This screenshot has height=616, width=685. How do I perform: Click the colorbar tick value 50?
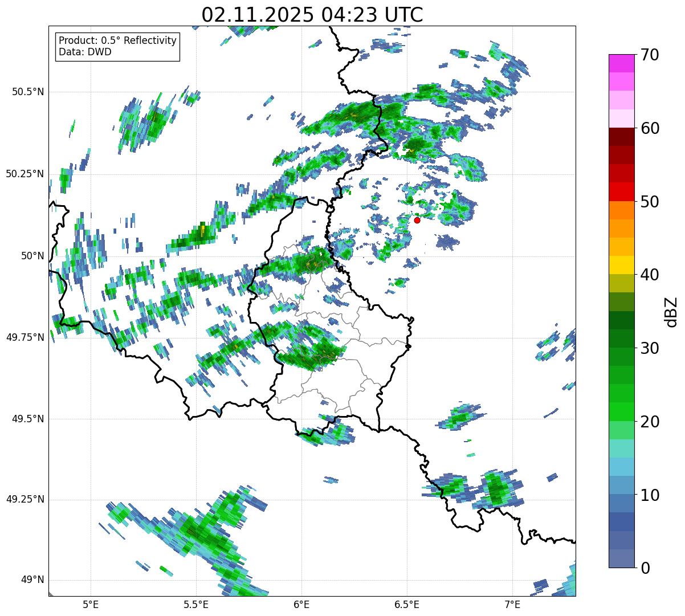650,202
